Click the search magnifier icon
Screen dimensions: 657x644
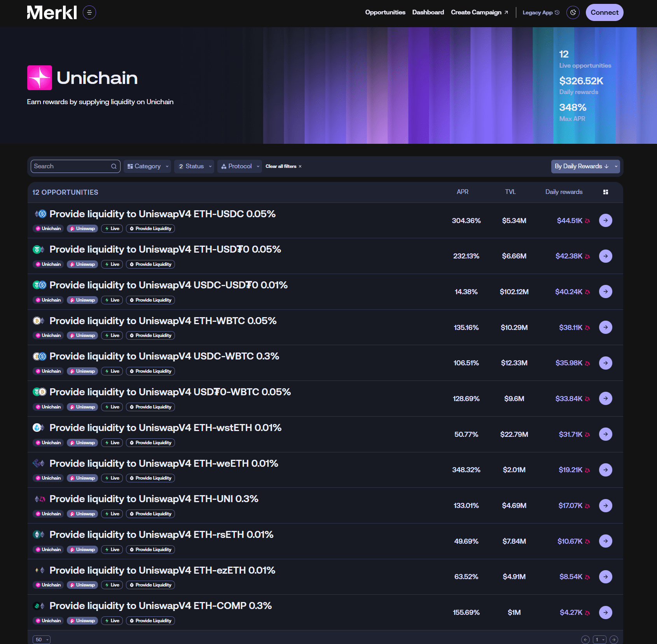click(113, 166)
